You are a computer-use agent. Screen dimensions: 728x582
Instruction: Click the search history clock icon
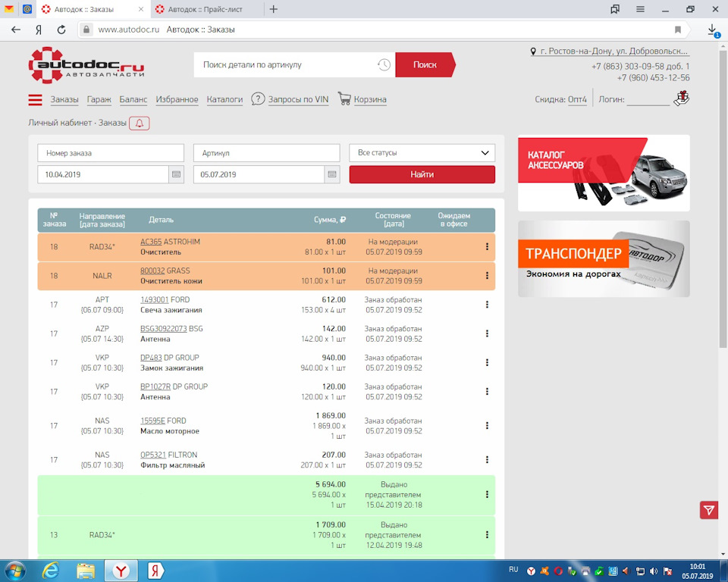[x=384, y=65]
